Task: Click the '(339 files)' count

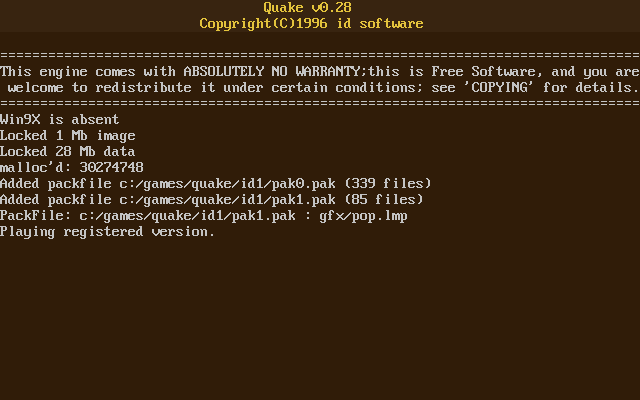Action: [388, 184]
